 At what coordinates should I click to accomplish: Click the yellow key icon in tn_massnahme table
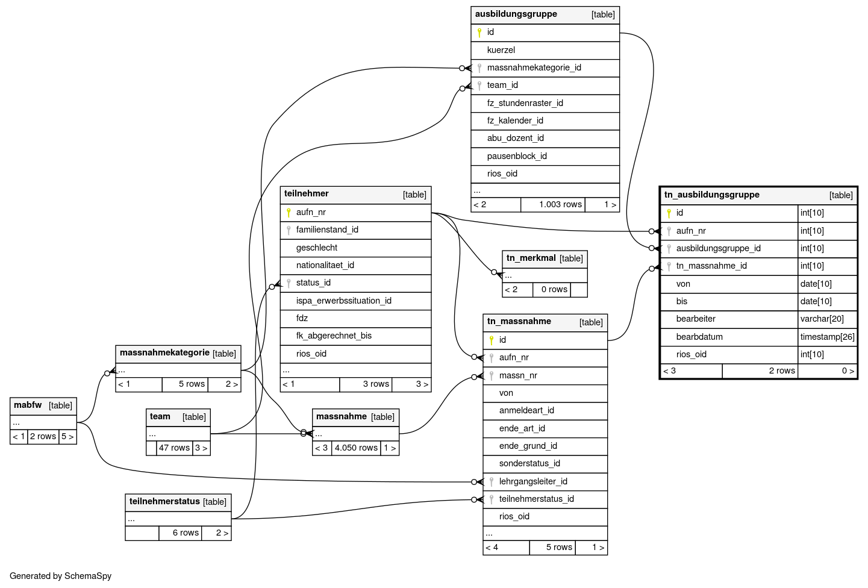[x=492, y=340]
